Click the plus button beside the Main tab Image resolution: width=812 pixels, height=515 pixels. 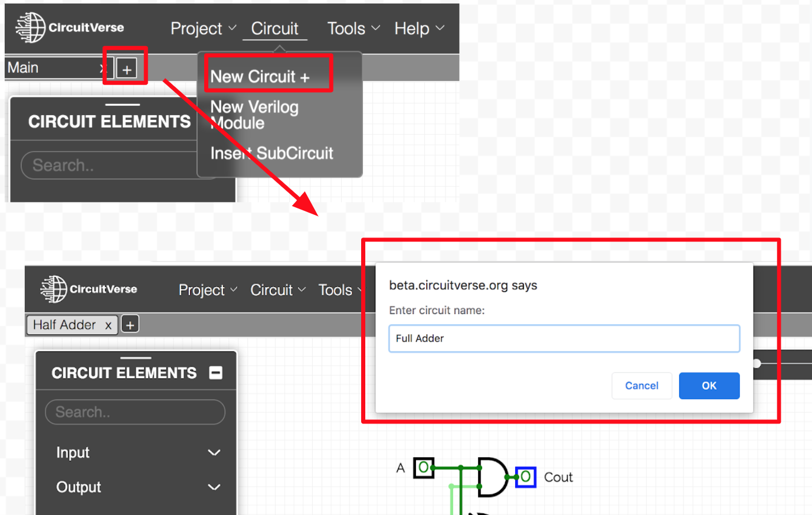[x=126, y=69]
